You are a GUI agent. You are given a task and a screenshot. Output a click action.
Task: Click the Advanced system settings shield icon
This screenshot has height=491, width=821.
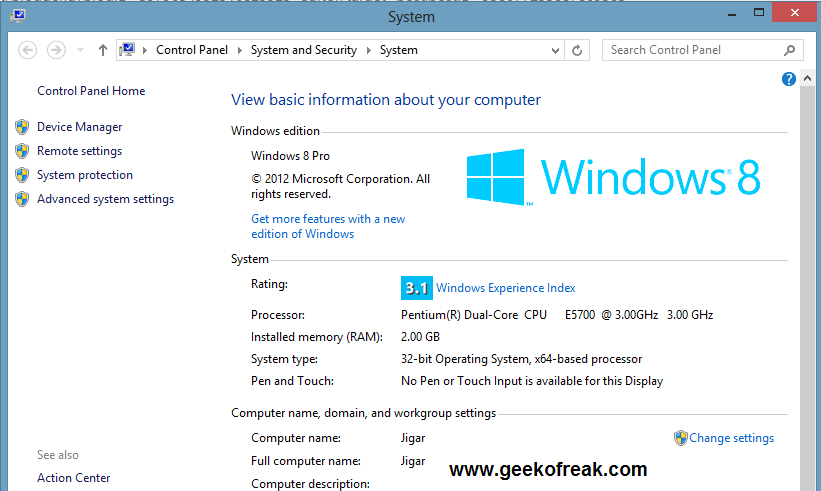22,199
